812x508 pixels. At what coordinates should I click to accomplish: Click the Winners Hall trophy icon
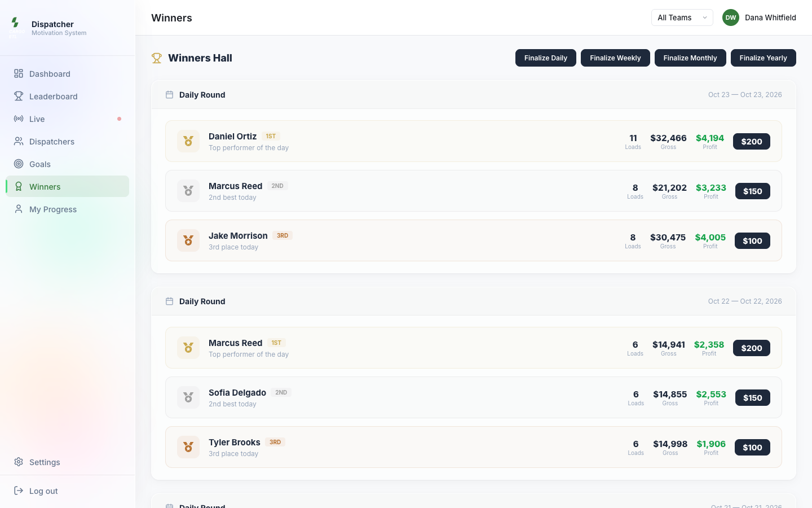click(x=157, y=58)
